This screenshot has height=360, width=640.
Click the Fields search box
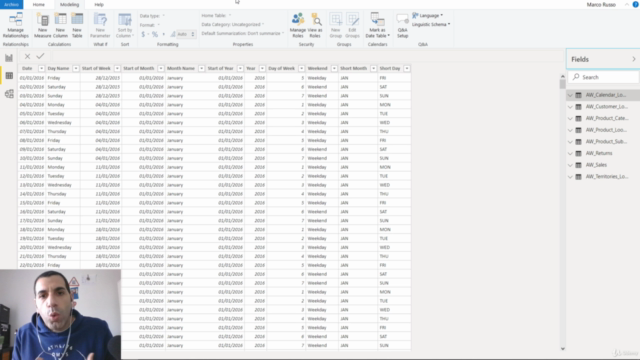tap(604, 77)
